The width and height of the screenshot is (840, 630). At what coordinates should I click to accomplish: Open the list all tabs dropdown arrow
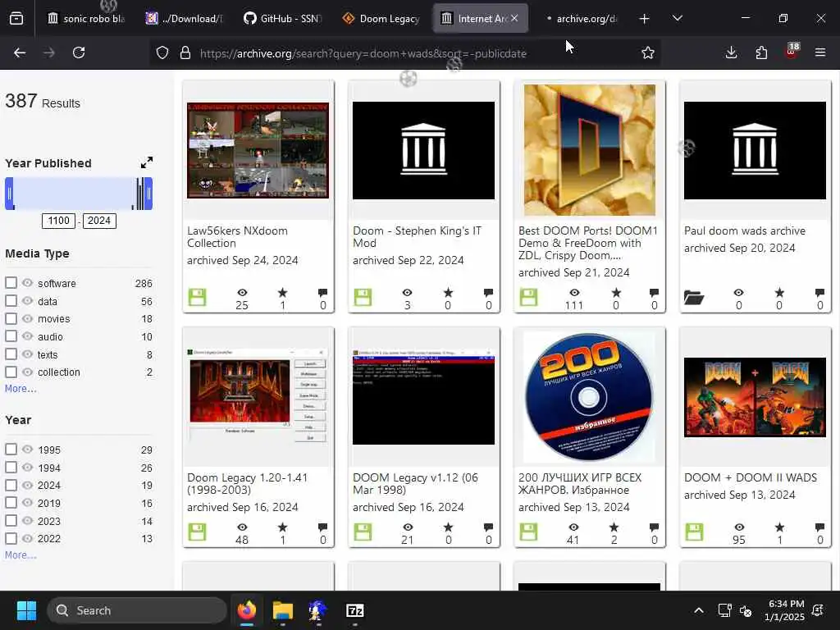tap(677, 18)
